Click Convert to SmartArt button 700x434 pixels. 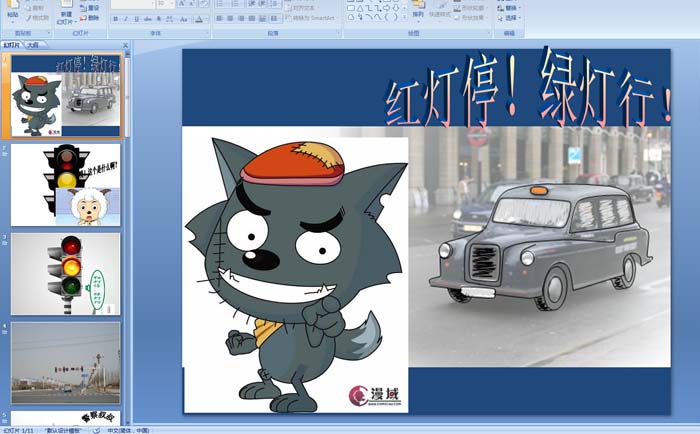(x=312, y=18)
